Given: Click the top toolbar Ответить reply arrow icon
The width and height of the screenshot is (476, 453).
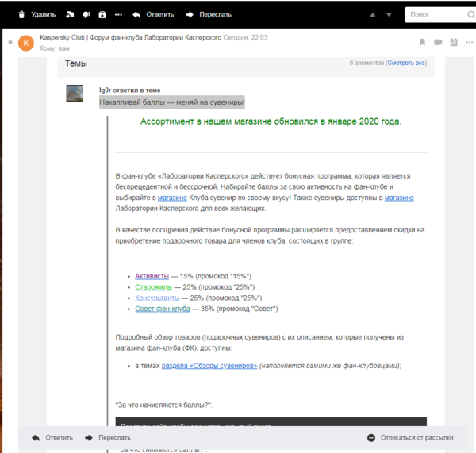Looking at the screenshot, I should tap(136, 14).
